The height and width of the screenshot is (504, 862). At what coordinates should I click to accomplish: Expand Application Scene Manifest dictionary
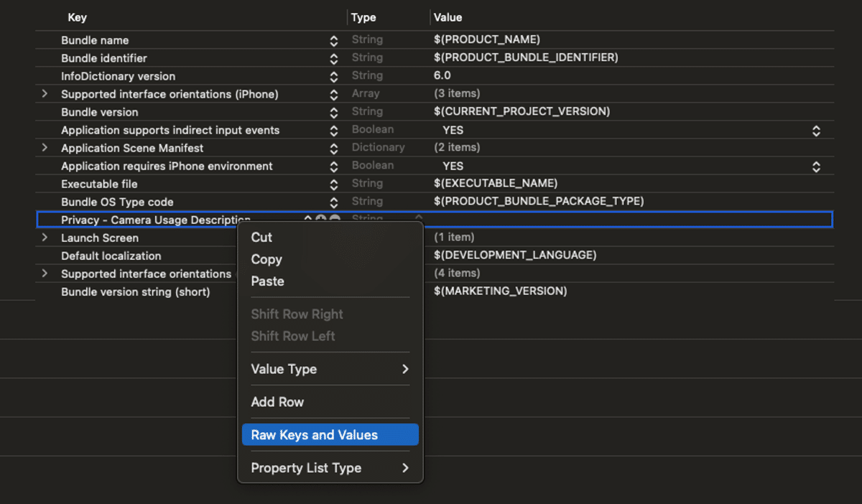click(45, 148)
